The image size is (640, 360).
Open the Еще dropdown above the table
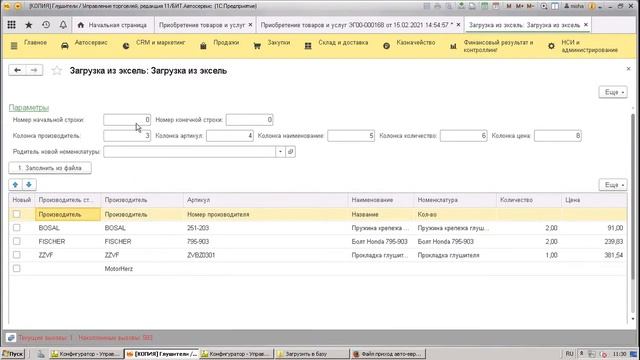click(613, 185)
